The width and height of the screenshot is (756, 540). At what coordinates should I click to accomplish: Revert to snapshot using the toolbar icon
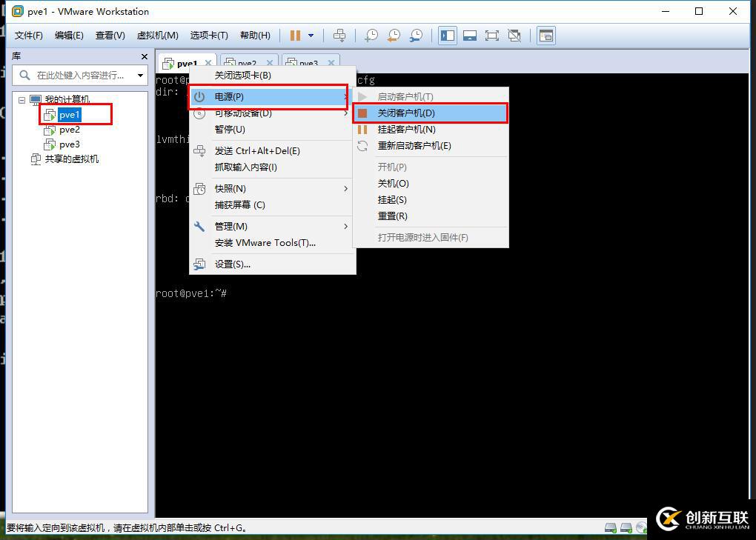(x=394, y=35)
